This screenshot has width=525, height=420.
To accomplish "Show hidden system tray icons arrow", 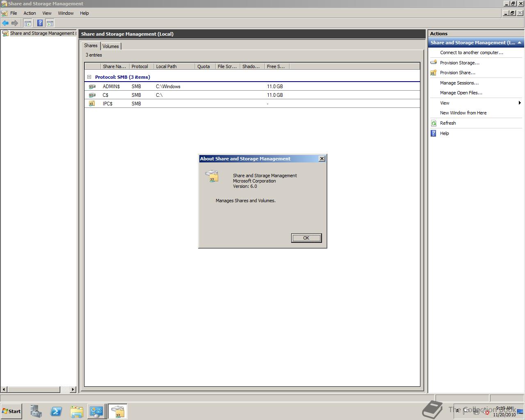I will coord(458,411).
